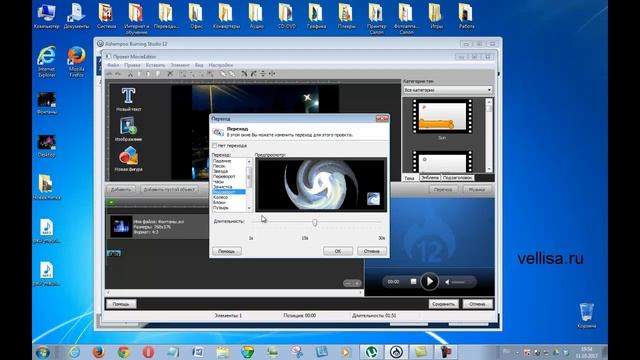The height and width of the screenshot is (360, 640).
Task: Add a new shape (Новая фигура)
Action: [128, 159]
